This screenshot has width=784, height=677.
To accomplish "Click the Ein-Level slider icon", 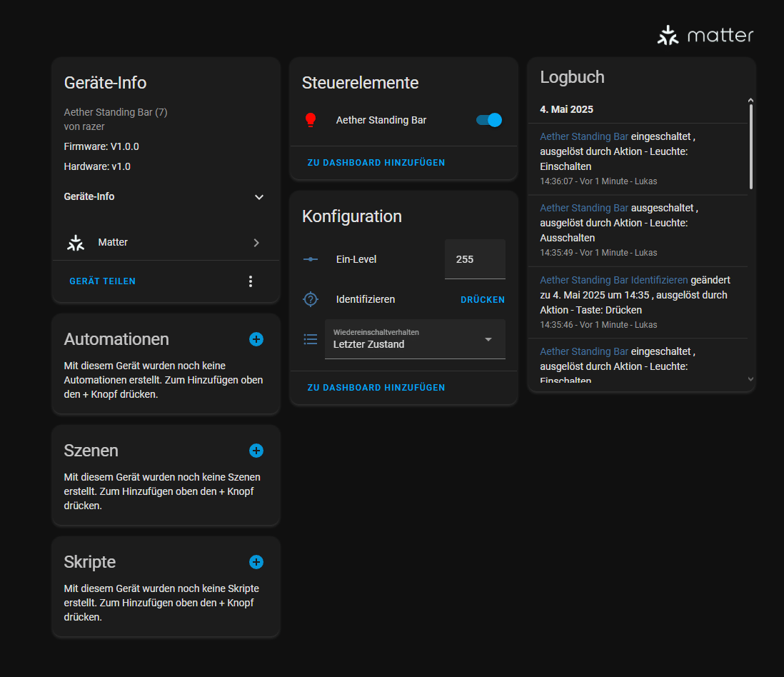I will pos(311,259).
